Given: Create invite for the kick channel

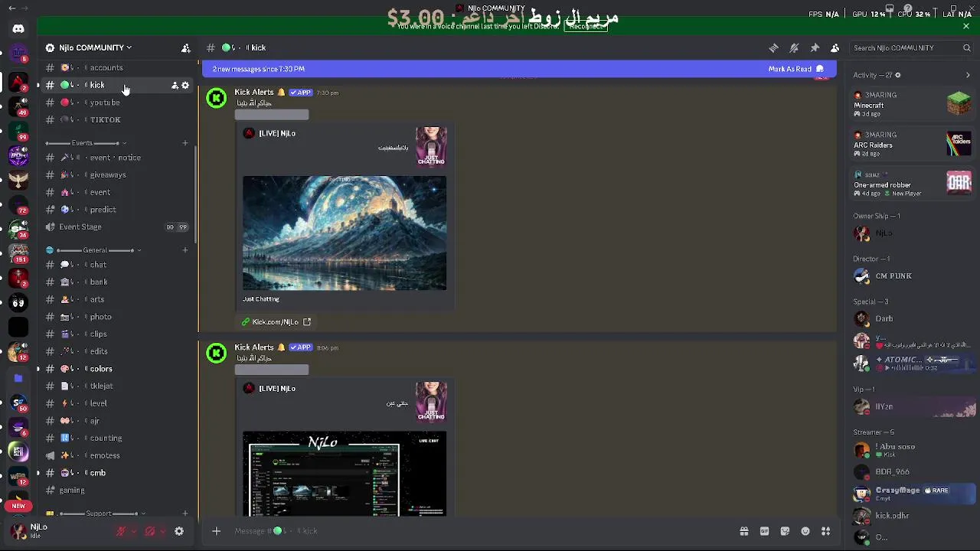Looking at the screenshot, I should [175, 86].
